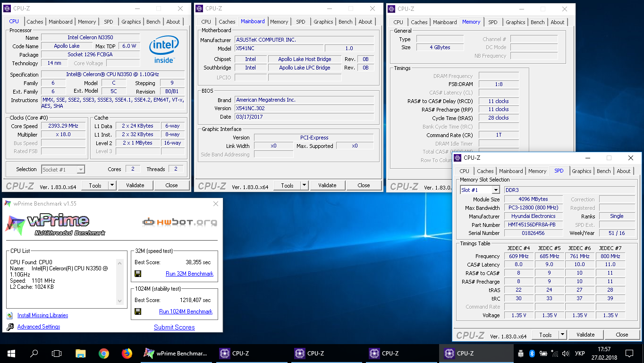Switch to Caches tab in CPU window

pos(35,22)
